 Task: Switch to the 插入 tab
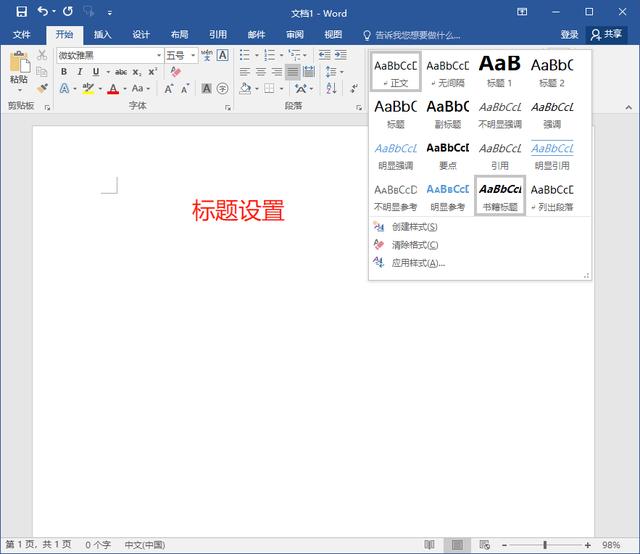coord(102,35)
